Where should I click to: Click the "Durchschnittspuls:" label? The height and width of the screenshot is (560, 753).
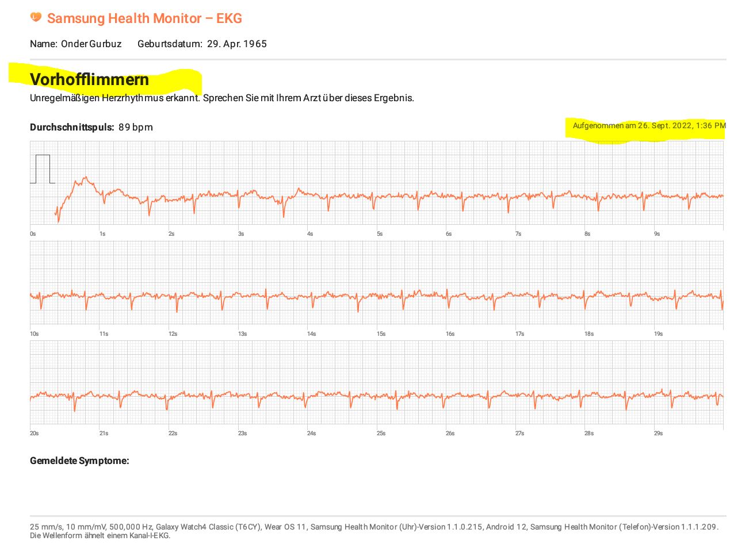tap(72, 127)
